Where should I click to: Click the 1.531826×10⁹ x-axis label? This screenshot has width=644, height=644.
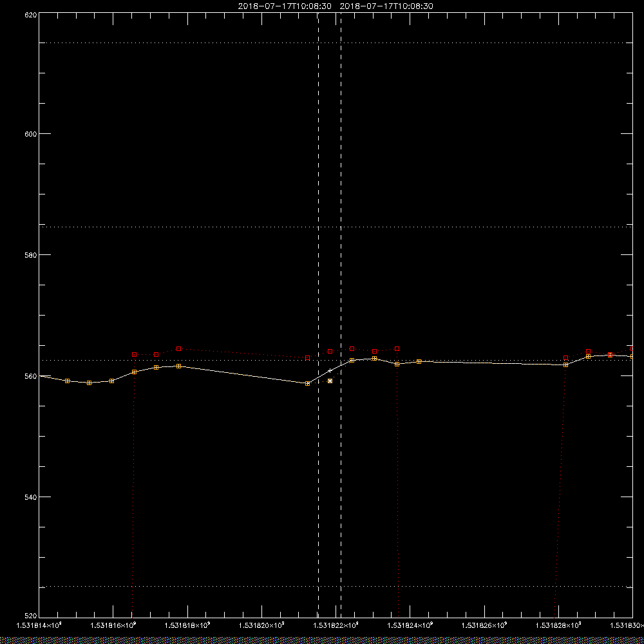(x=485, y=625)
